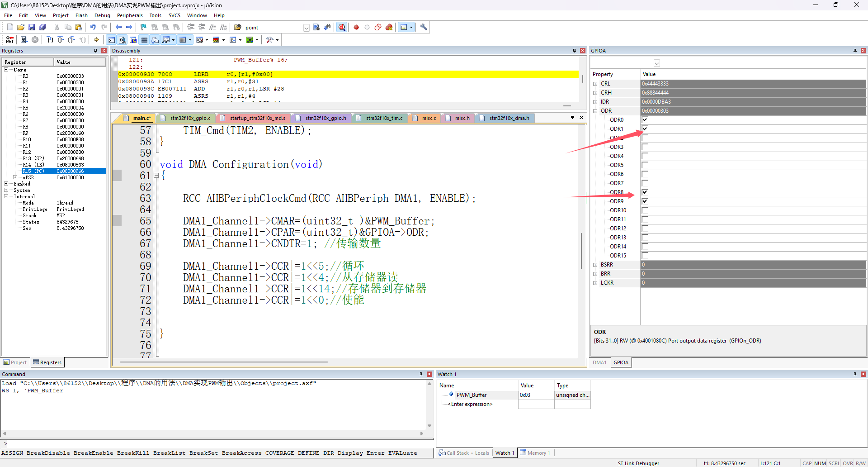Navigate forward with blue right arrow
This screenshot has height=467, width=868.
tap(129, 27)
